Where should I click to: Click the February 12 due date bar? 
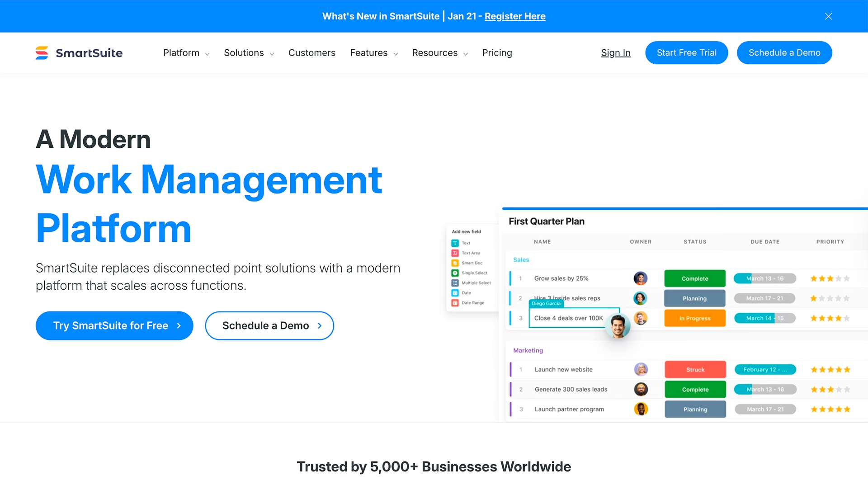(x=765, y=369)
